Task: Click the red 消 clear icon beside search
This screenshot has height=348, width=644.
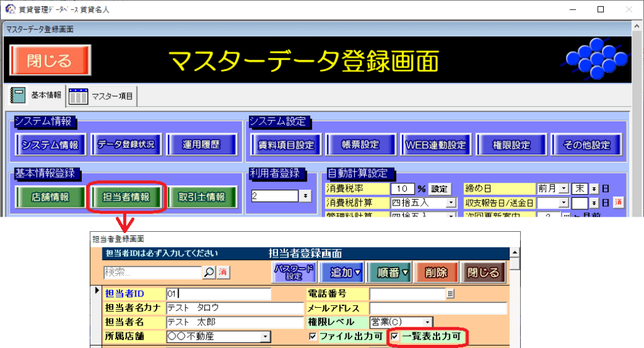Action: pos(222,272)
